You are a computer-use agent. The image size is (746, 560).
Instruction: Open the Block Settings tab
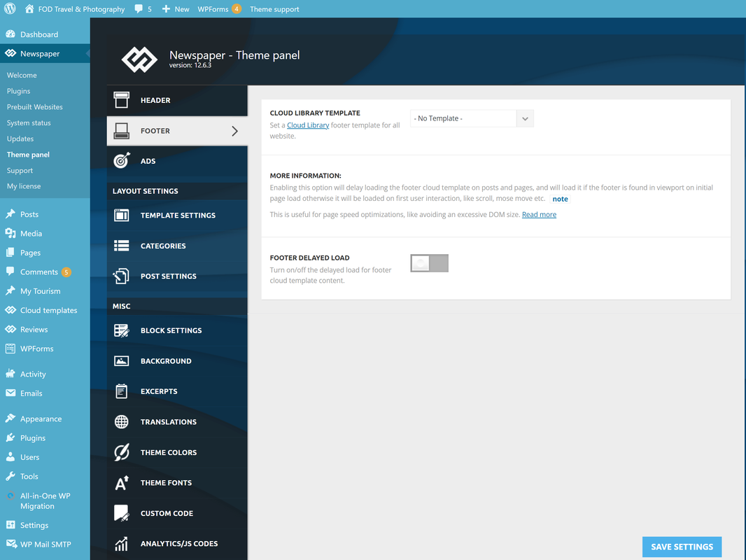click(x=177, y=330)
